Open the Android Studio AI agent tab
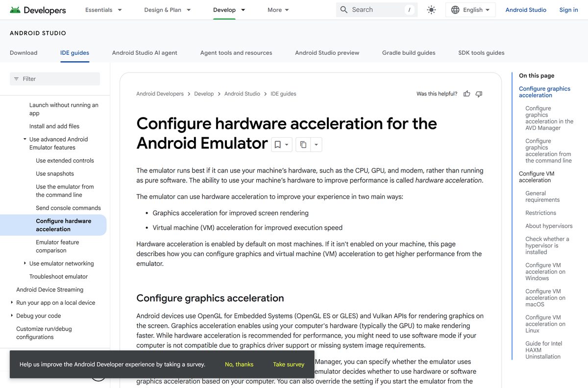Viewport: 588px width, 388px height. tap(145, 53)
